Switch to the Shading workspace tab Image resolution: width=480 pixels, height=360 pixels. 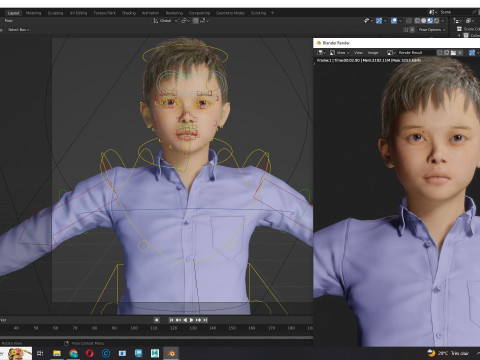129,13
